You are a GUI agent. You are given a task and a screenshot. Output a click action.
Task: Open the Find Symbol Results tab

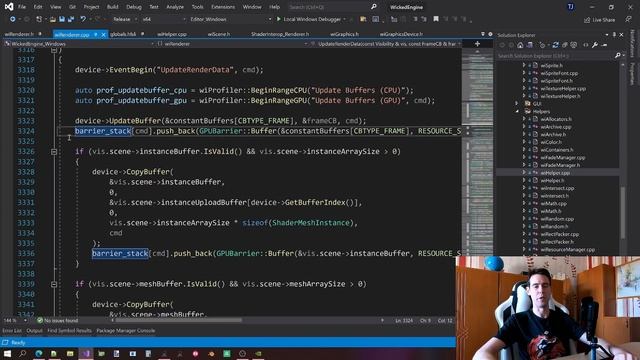point(69,331)
